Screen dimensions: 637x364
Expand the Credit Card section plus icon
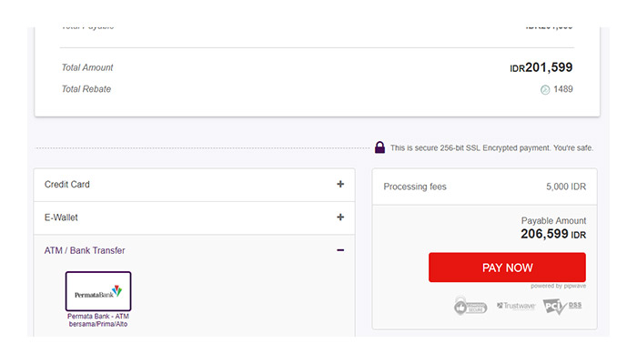point(340,185)
